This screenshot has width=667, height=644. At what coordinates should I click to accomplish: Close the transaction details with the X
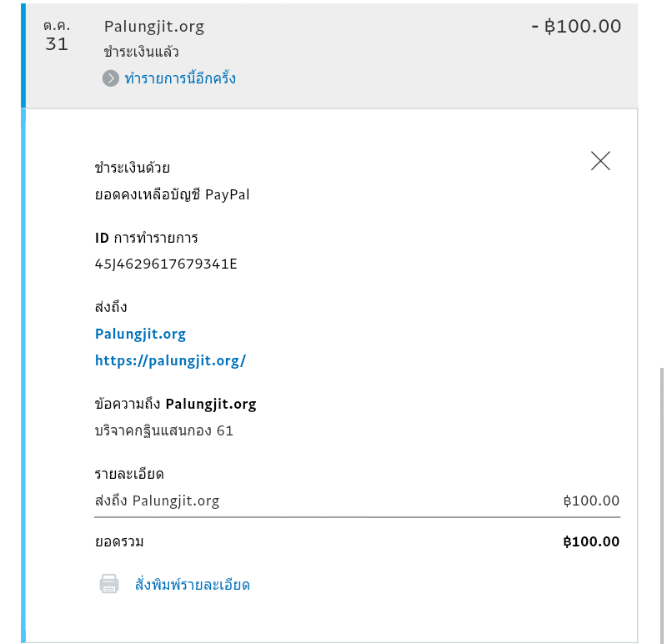coord(600,161)
